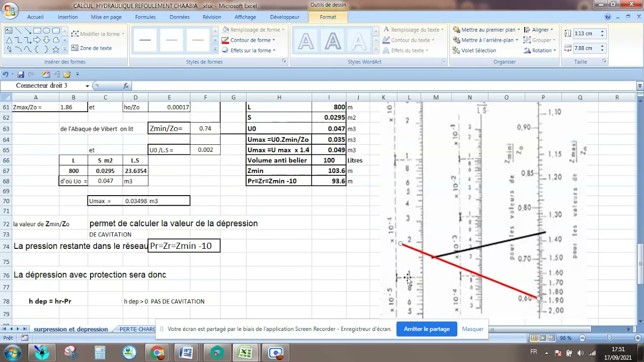Choose the rectangle shape
The height and width of the screenshot is (362, 644).
coord(37,30)
